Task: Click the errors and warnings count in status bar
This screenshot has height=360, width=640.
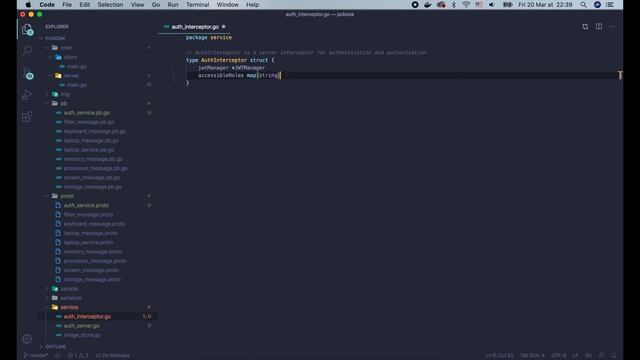Action: (x=78, y=356)
